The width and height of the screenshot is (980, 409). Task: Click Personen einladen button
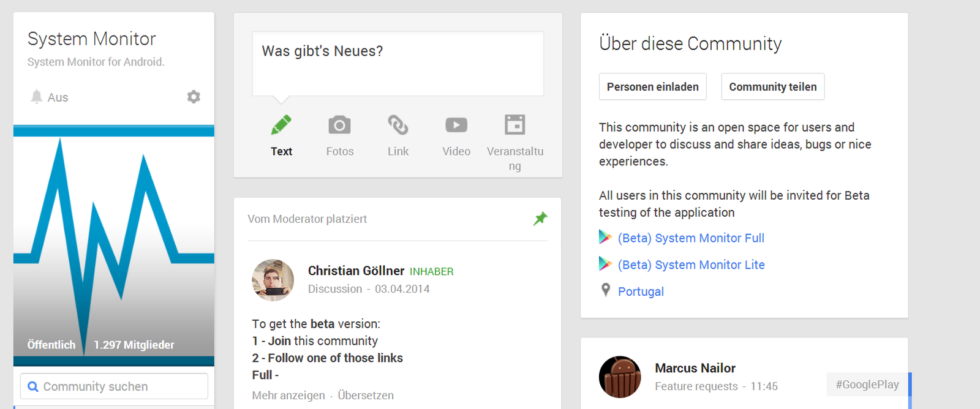click(x=652, y=87)
